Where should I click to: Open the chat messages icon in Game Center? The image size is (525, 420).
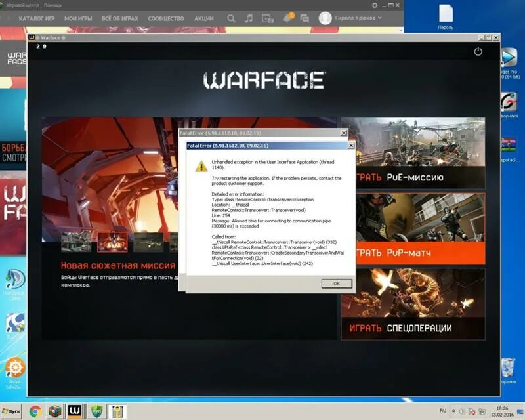[304, 18]
